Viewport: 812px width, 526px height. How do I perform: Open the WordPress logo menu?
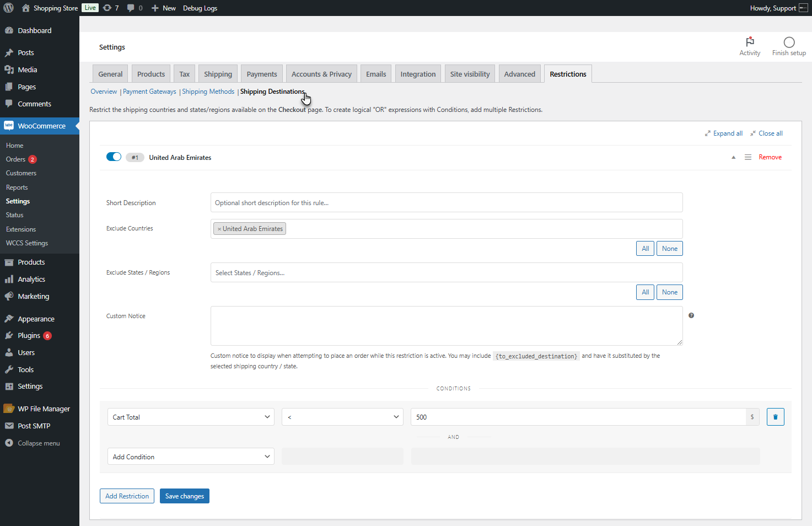point(9,8)
